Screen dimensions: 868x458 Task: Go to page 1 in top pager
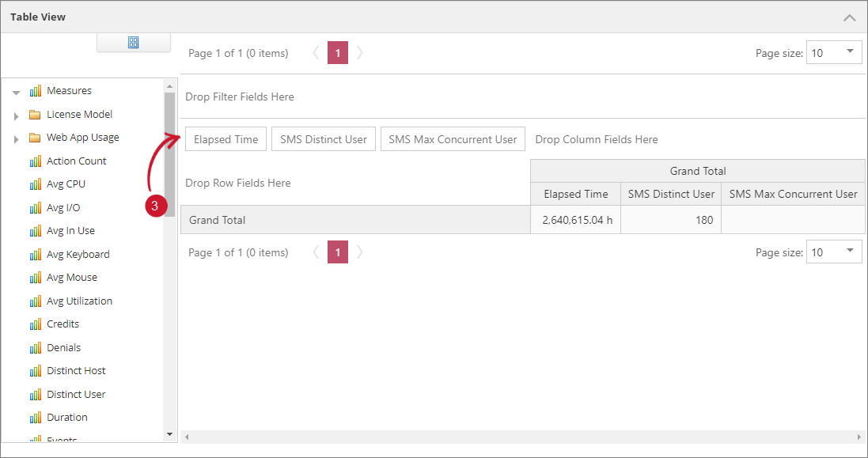(338, 53)
